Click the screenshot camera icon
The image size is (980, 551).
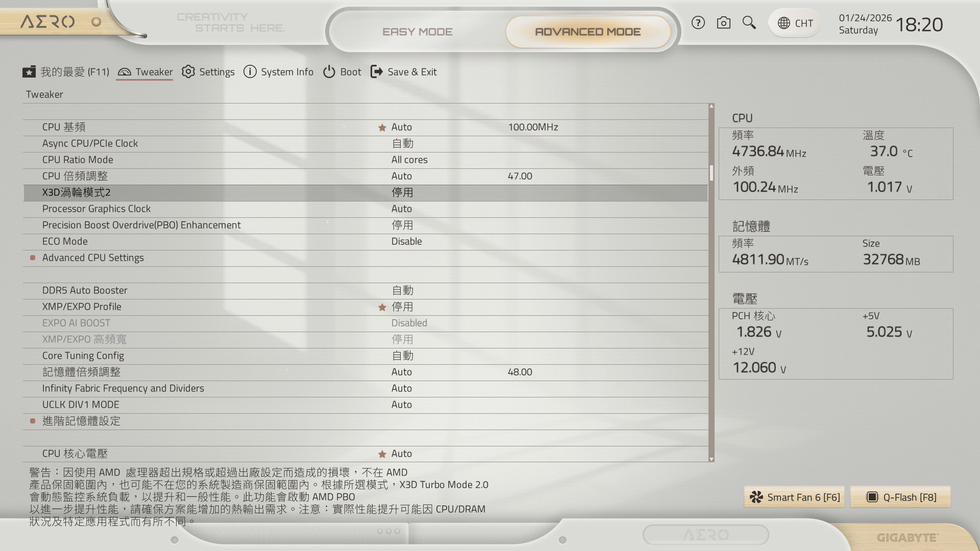click(723, 23)
